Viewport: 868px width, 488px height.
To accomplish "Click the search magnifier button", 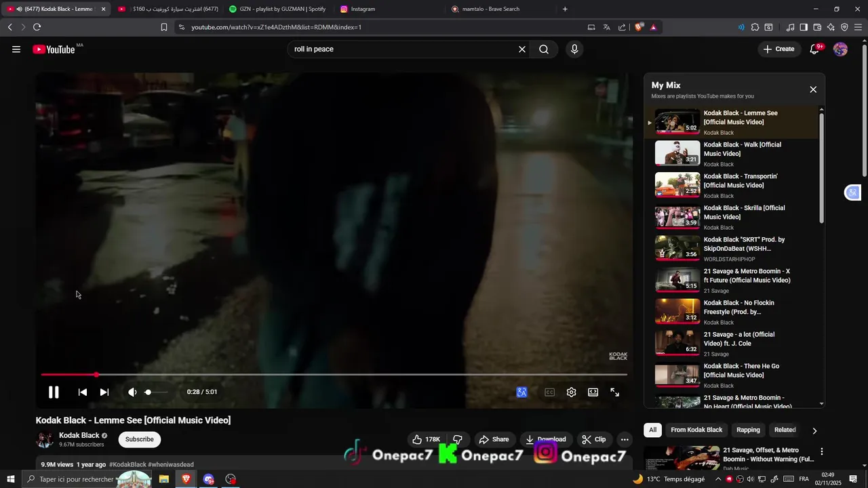I will 544,49.
